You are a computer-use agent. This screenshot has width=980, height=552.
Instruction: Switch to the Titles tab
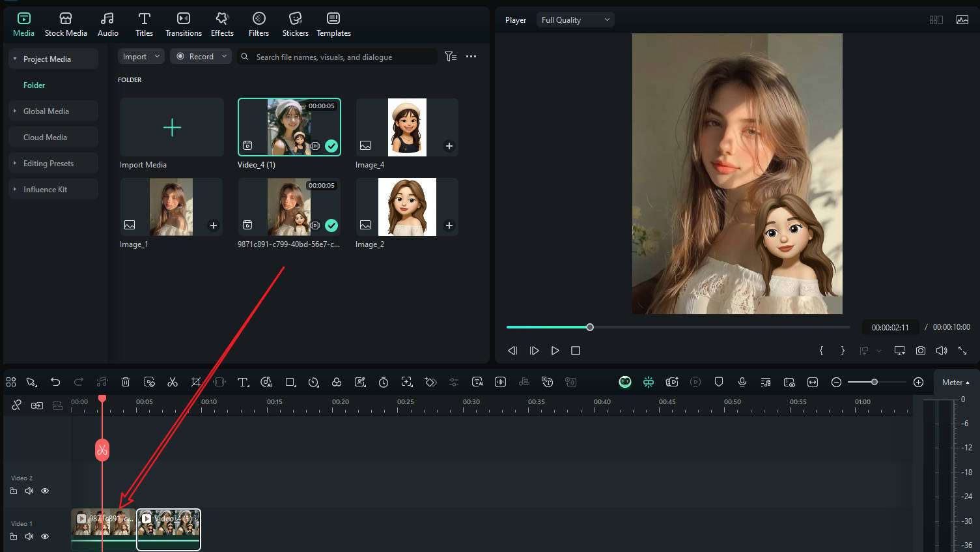(145, 24)
